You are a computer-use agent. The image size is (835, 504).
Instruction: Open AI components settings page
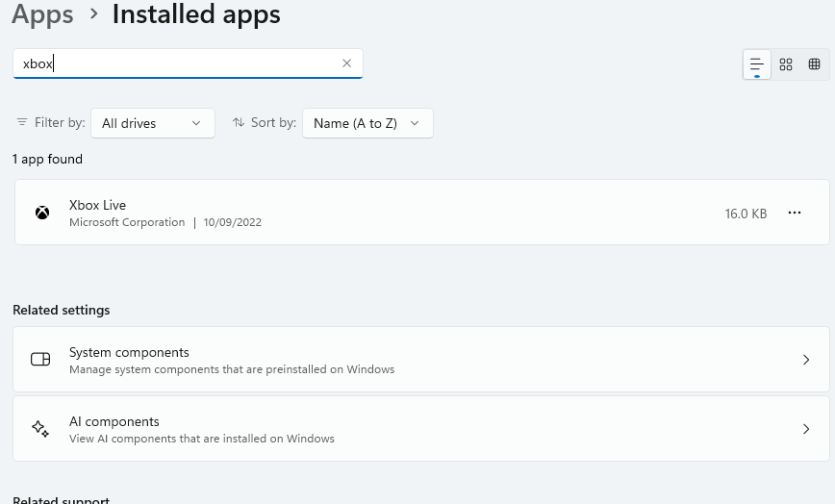pyautogui.click(x=421, y=429)
